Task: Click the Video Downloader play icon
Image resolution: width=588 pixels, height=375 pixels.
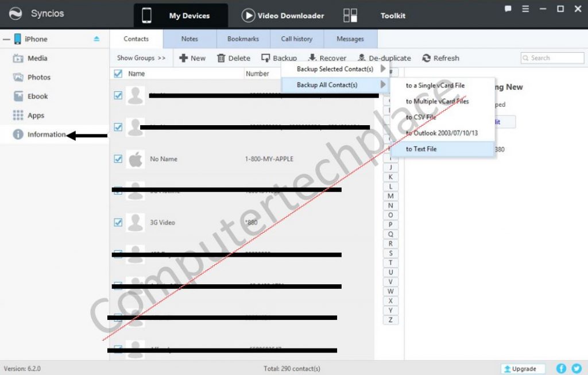Action: point(248,16)
